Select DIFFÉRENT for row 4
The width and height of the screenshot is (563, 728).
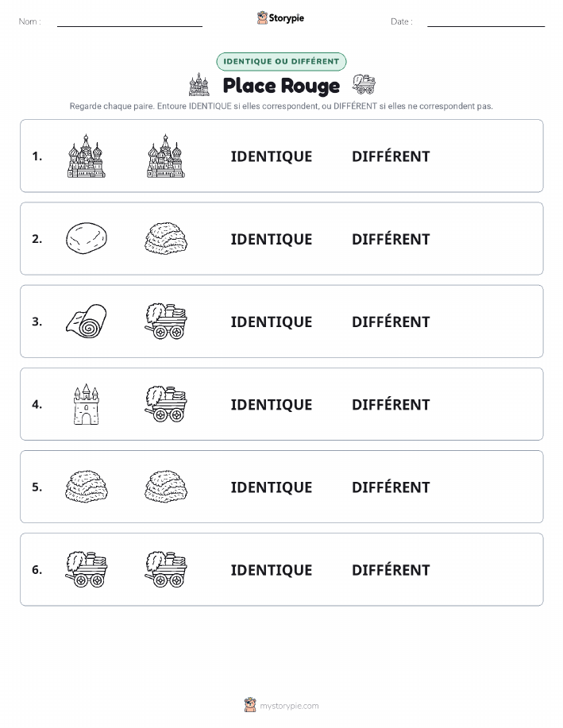point(391,404)
